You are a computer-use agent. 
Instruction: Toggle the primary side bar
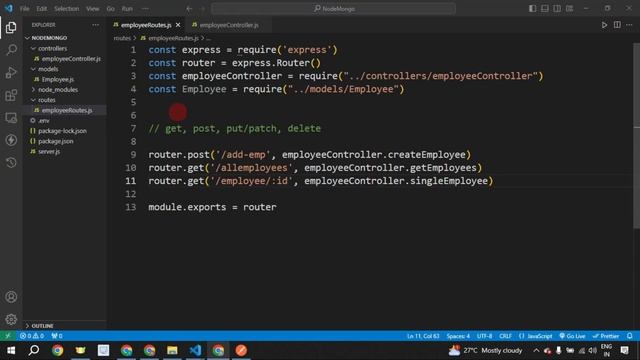point(532,9)
